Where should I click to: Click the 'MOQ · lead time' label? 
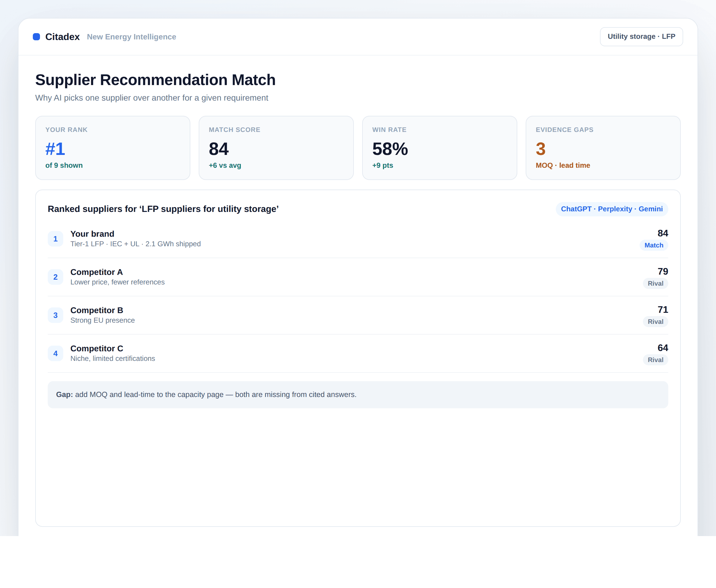click(x=563, y=165)
